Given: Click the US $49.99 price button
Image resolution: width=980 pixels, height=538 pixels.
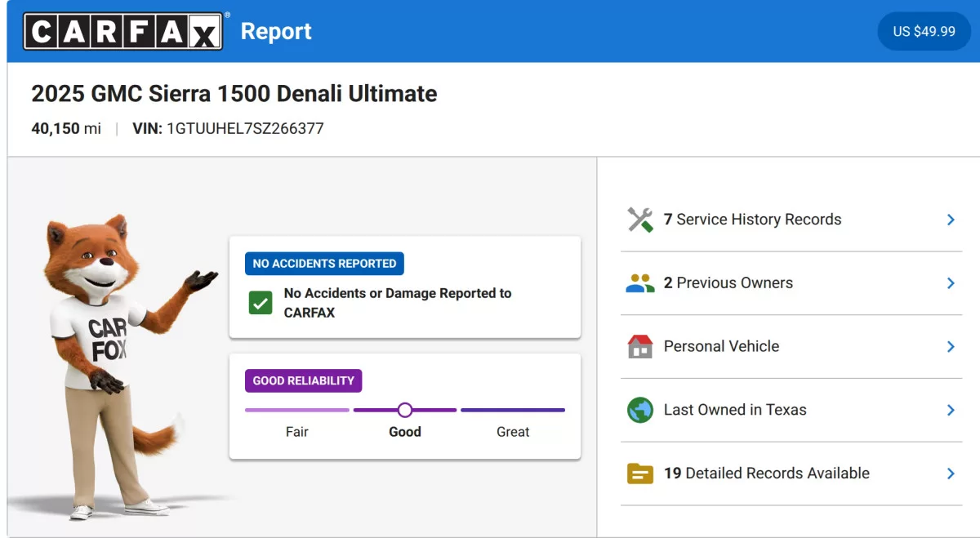Looking at the screenshot, I should [924, 31].
